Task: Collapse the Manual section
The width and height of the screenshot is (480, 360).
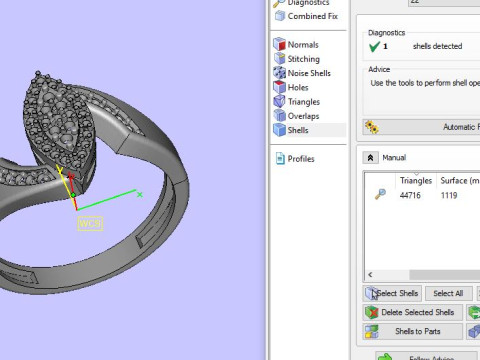Action: coord(370,158)
